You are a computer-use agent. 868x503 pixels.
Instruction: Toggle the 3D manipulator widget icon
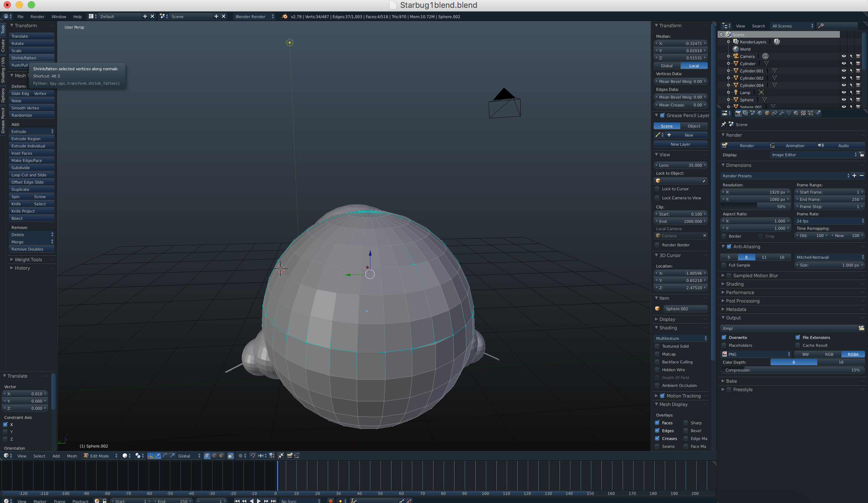point(151,456)
